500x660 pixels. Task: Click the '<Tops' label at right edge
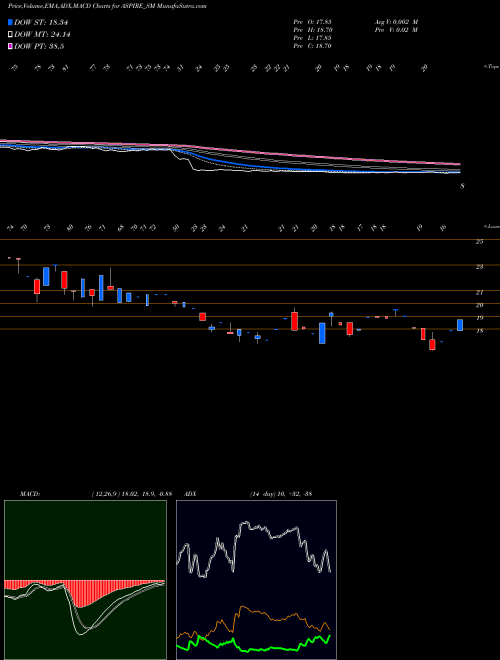tap(491, 67)
